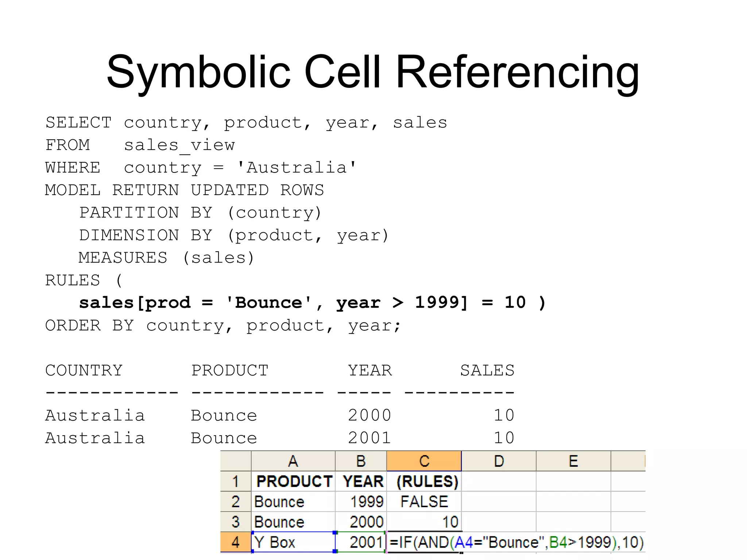This screenshot has width=747, height=560.
Task: Click the FROM sales_view line
Action: 140,145
